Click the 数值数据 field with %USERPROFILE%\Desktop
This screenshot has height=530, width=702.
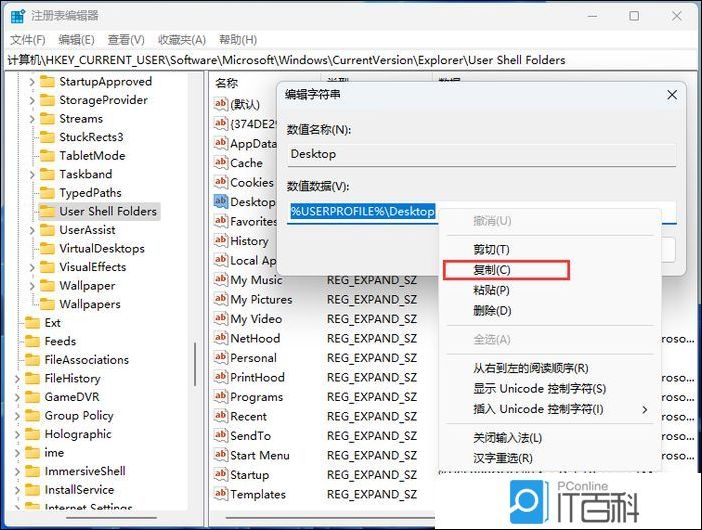pos(482,211)
